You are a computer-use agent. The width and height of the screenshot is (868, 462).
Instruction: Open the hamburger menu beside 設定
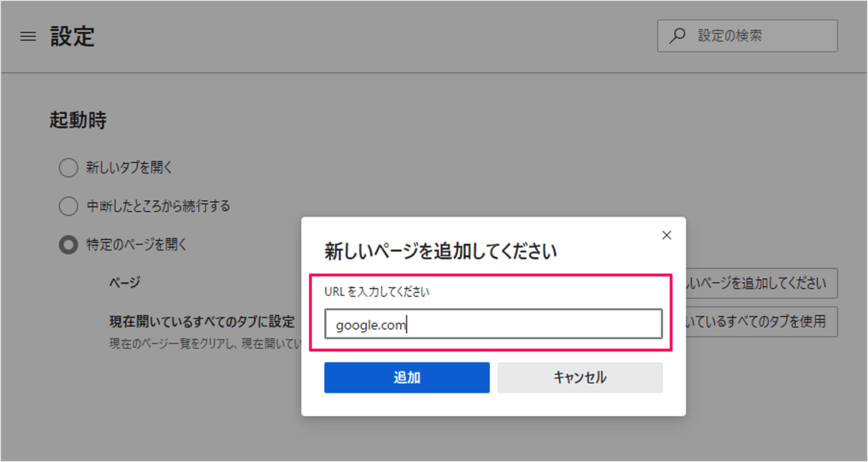(28, 37)
